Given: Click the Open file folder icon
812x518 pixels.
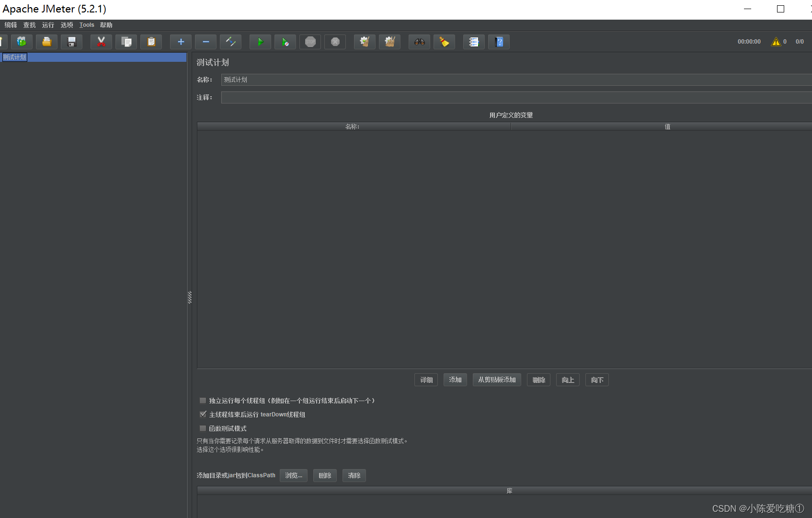Looking at the screenshot, I should (x=46, y=42).
